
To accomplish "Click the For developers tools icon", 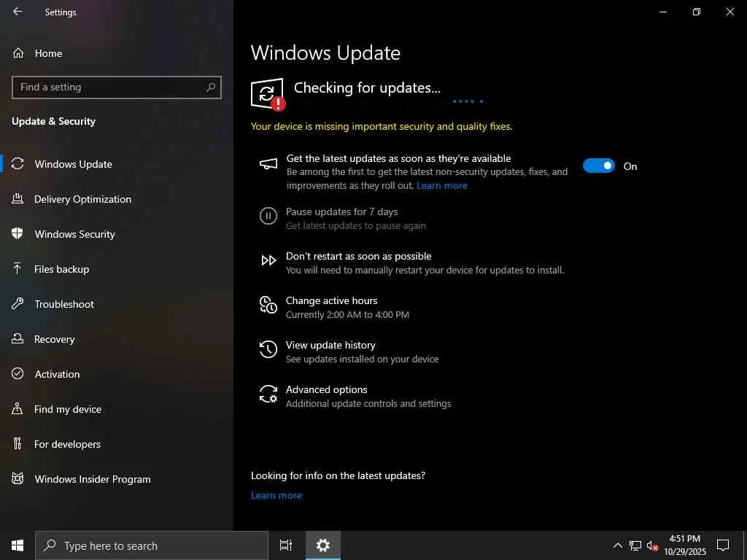I will (x=18, y=444).
